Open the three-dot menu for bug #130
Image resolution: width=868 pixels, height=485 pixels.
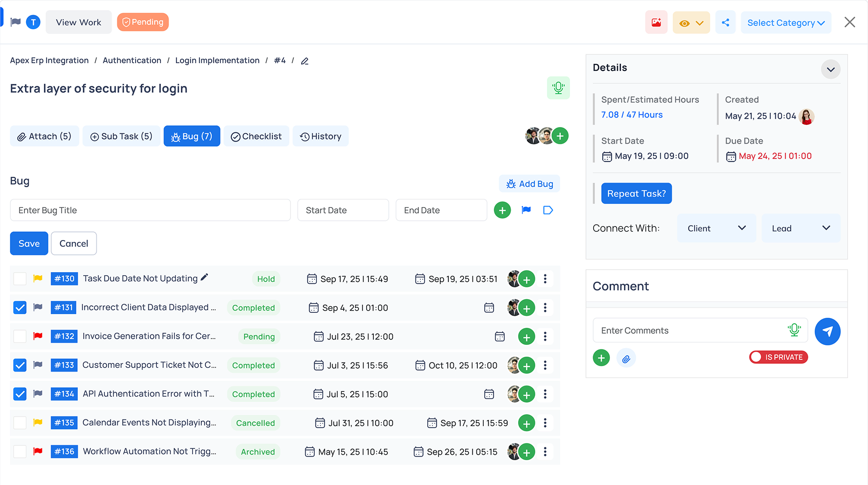pyautogui.click(x=545, y=279)
